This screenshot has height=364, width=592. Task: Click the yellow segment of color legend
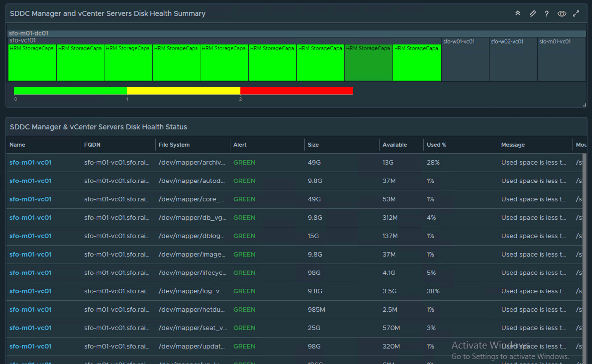183,91
